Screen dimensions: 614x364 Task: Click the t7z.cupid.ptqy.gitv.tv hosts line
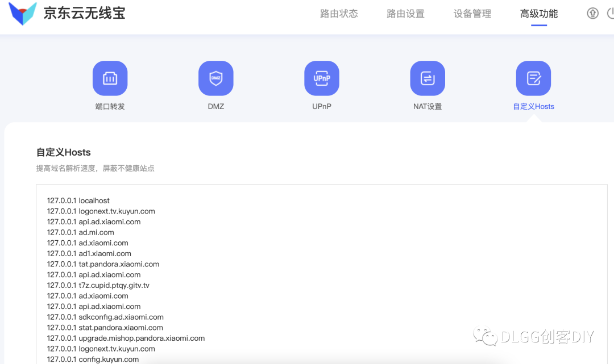coord(98,285)
